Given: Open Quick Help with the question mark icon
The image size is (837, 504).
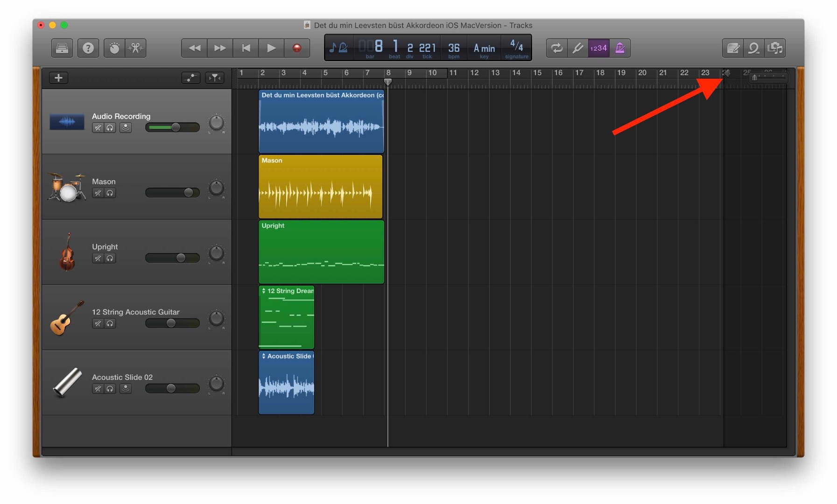Looking at the screenshot, I should click(x=88, y=48).
